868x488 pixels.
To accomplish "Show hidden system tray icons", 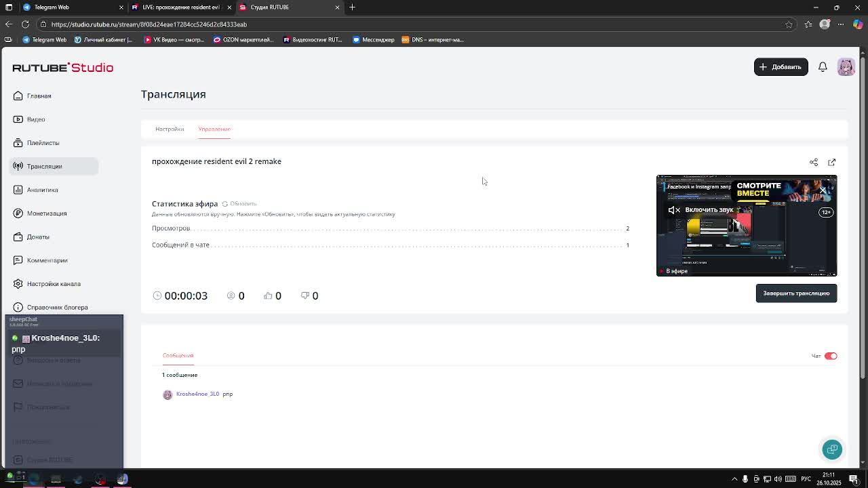I will pos(734,479).
